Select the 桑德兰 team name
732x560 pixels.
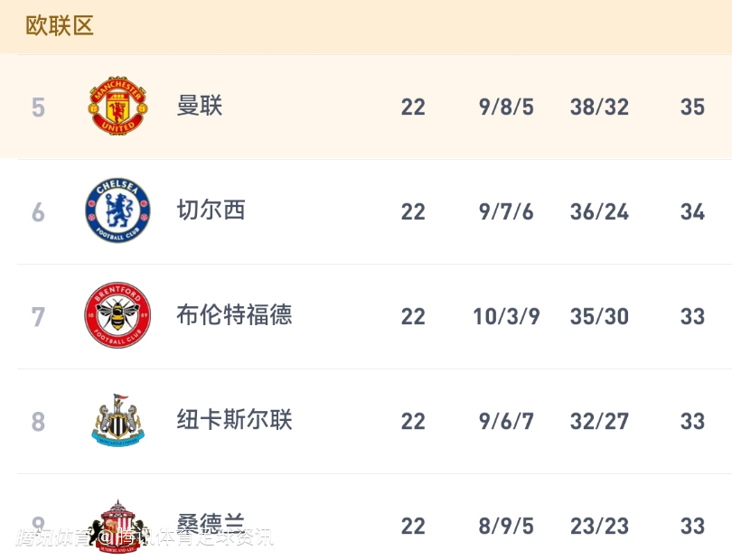click(211, 523)
